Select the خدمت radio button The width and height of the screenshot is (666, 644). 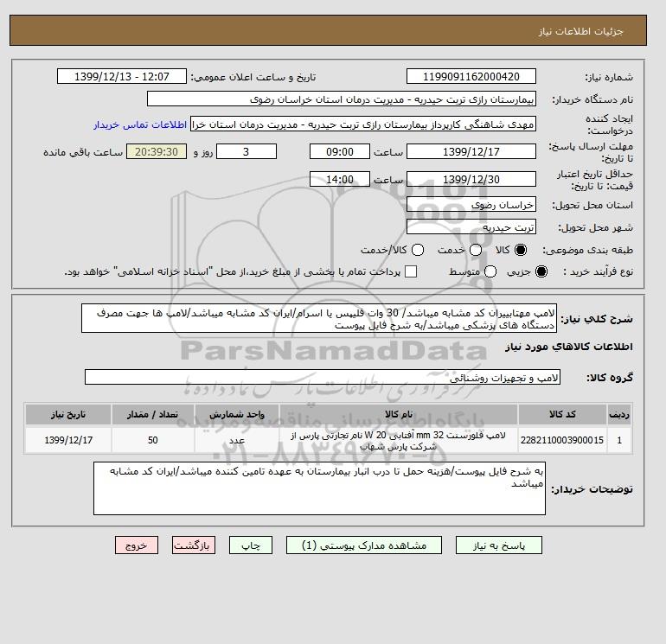476,250
